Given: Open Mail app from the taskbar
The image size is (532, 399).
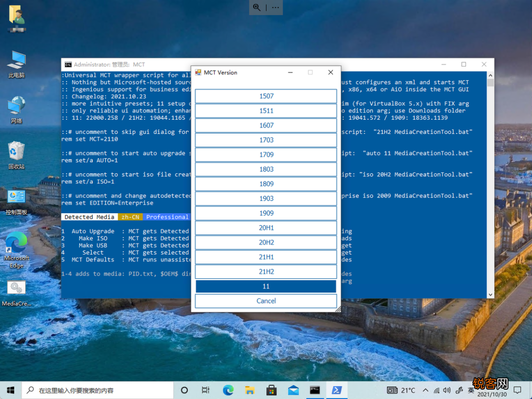Looking at the screenshot, I should click(293, 390).
